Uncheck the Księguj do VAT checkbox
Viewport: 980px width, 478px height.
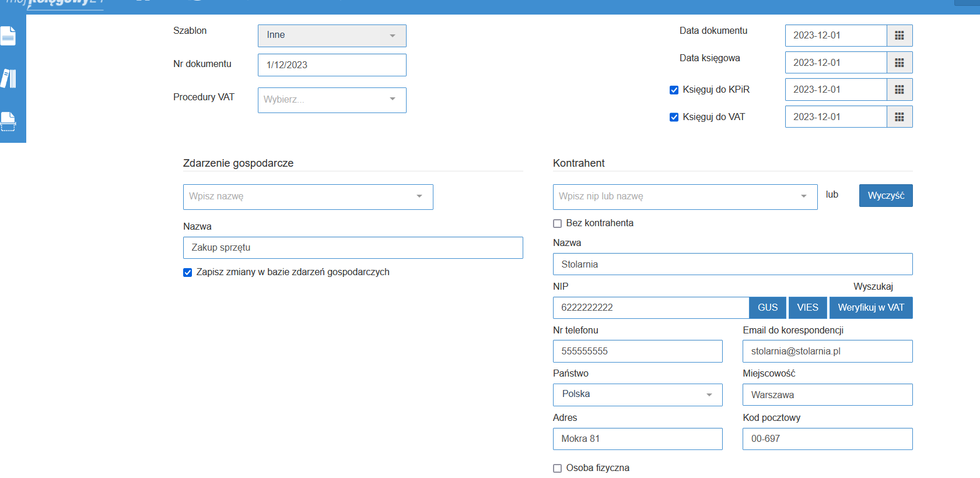tap(674, 117)
